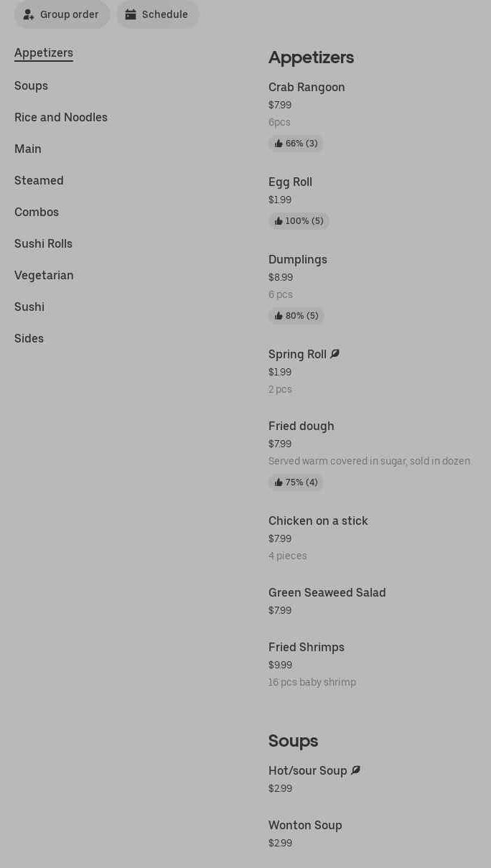Open the Vegetarian menu section
The height and width of the screenshot is (868, 491).
coord(44,275)
